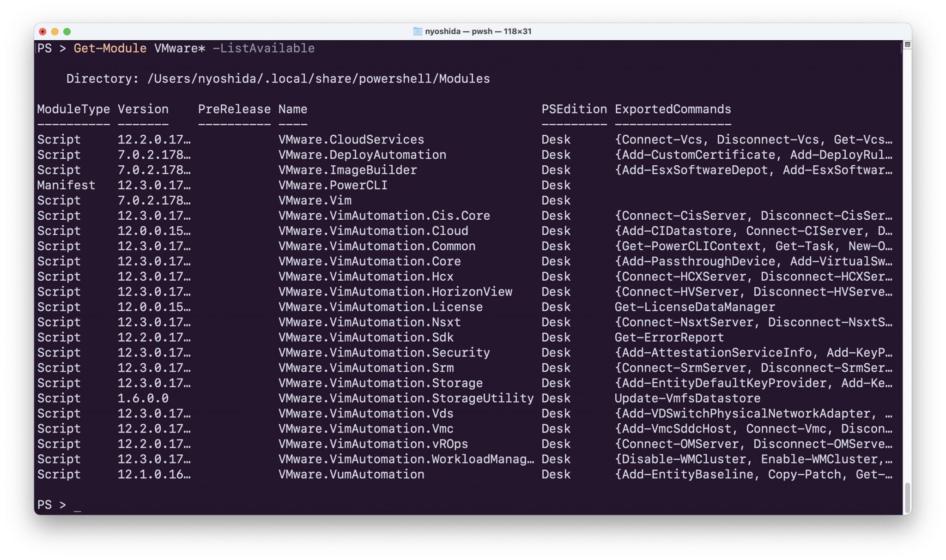Screen dimensions: 946x560
Task: Click the ExportedCommands column header
Action: tap(673, 109)
